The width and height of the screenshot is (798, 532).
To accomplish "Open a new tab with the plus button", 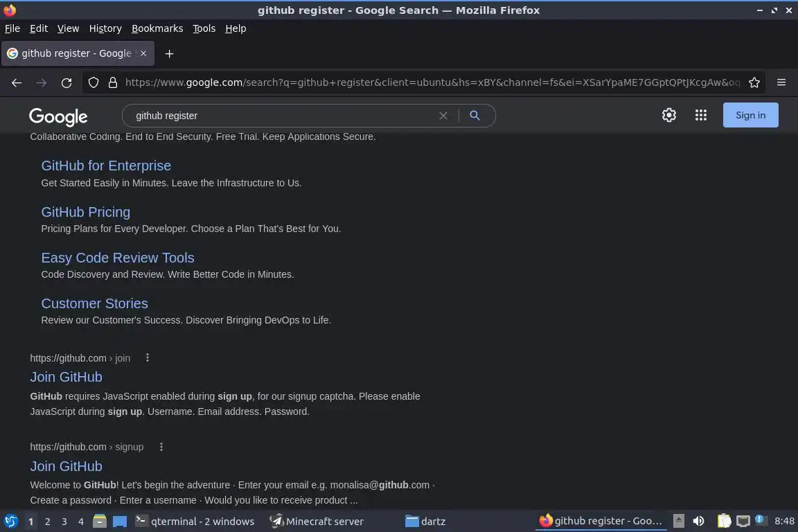I will (x=170, y=53).
